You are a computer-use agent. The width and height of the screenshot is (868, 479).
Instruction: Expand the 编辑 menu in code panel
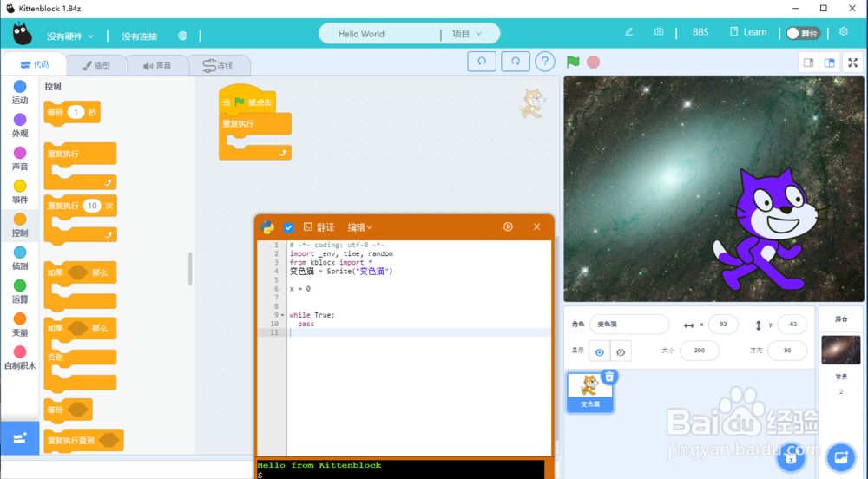point(360,227)
